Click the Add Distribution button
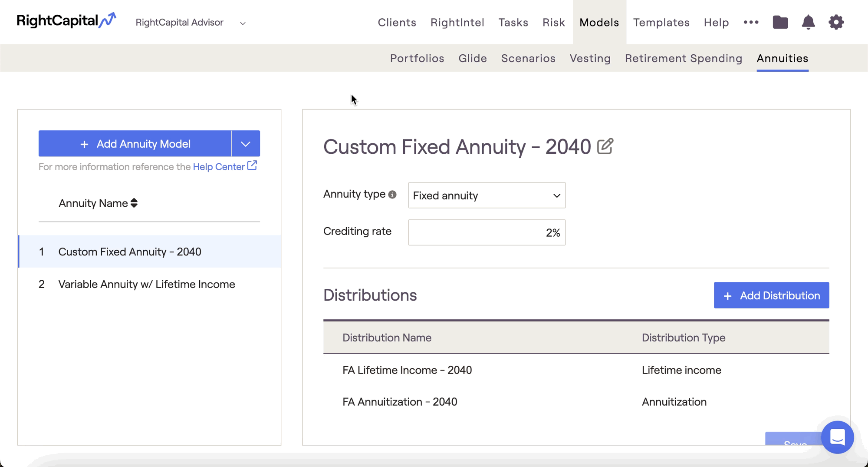Viewport: 868px width, 467px height. point(771,295)
